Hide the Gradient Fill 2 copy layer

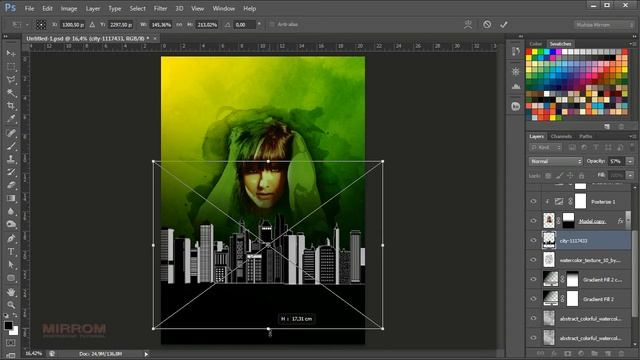click(x=533, y=280)
